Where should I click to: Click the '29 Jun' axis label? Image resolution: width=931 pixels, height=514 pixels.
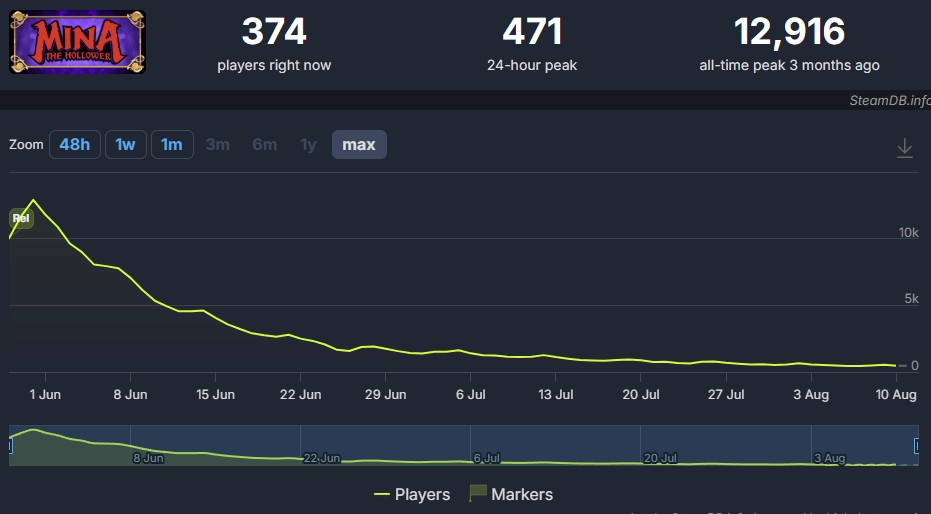385,395
